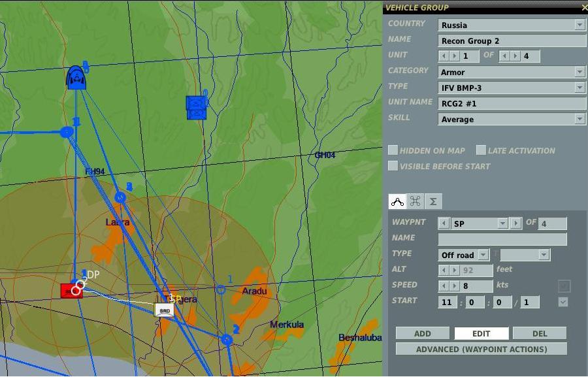
Task: Click the blue waypoint circle below the helicopter
Action: pyautogui.click(x=67, y=132)
